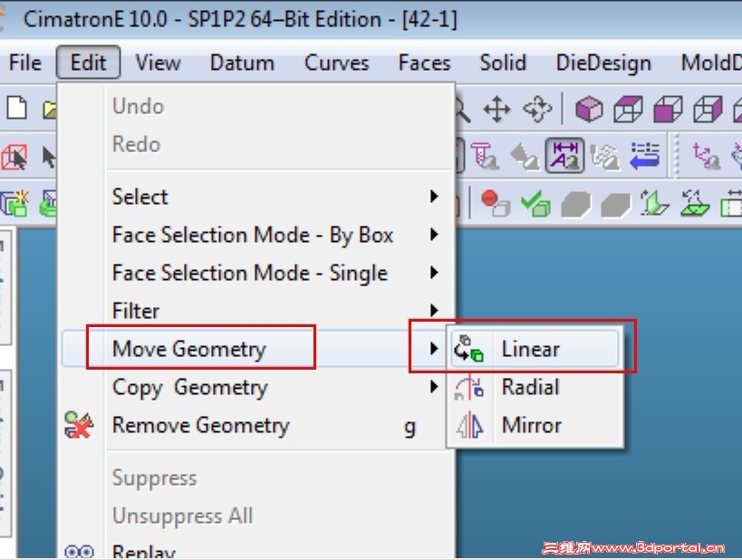
Task: Open the Solid menu
Action: [503, 63]
